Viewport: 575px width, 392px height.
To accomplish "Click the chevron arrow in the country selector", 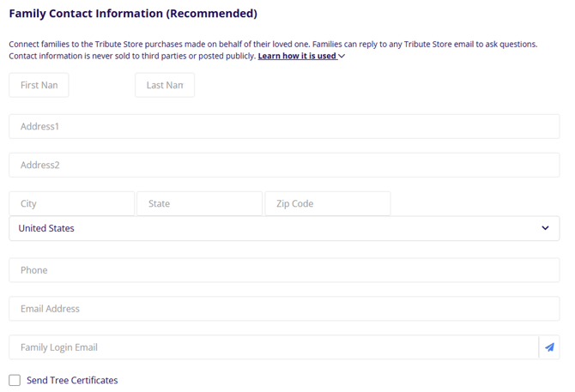I will click(x=545, y=228).
